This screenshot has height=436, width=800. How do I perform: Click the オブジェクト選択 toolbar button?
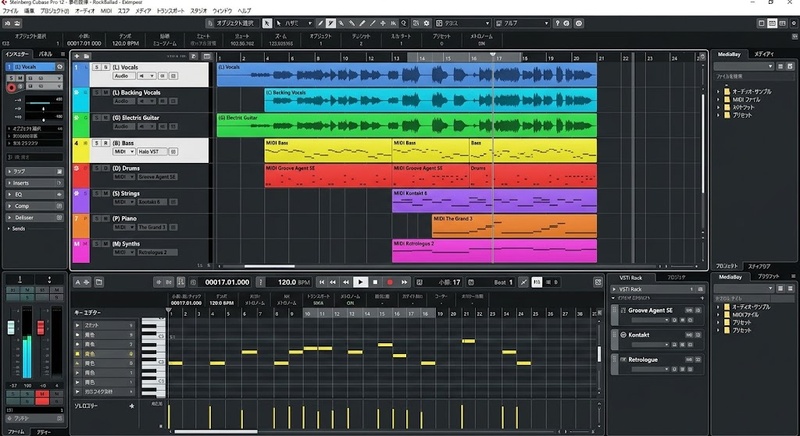(x=232, y=23)
